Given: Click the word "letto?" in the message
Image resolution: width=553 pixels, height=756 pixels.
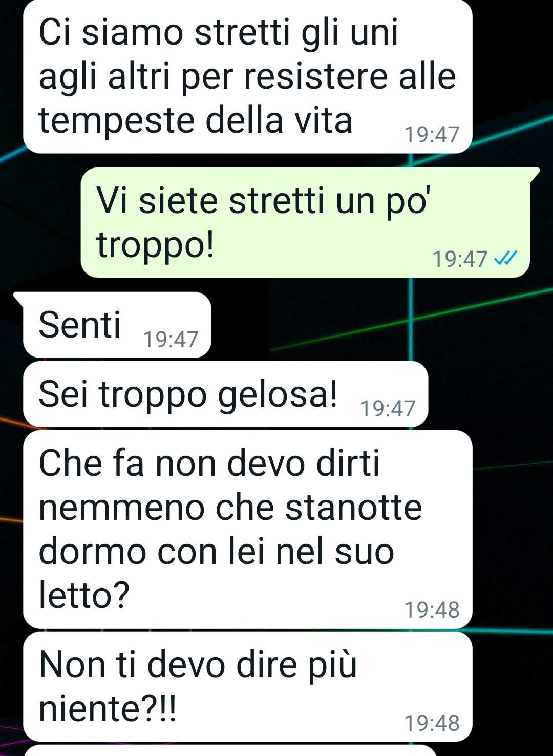Looking at the screenshot, I should (84, 596).
